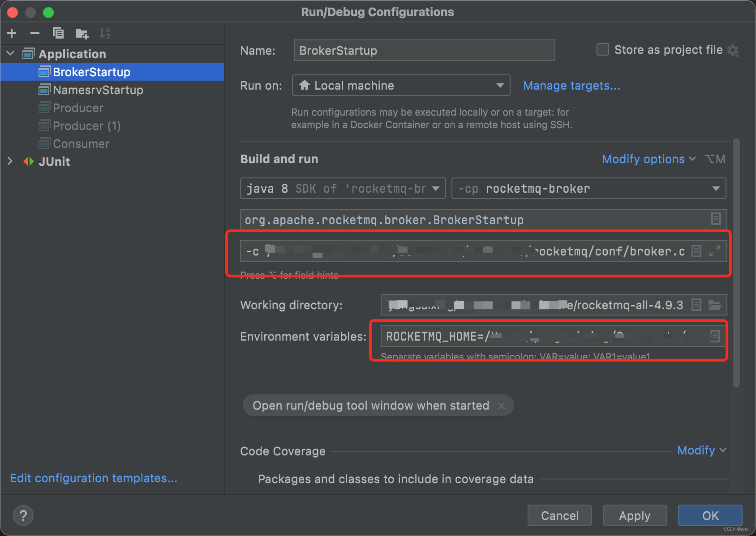Browse for the working directory folder

715,305
